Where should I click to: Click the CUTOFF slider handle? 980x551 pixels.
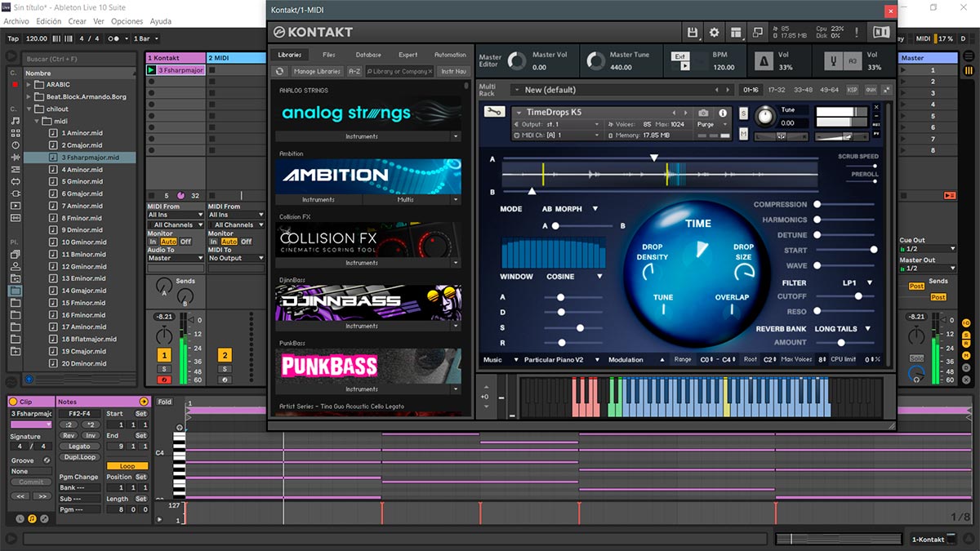(x=858, y=296)
